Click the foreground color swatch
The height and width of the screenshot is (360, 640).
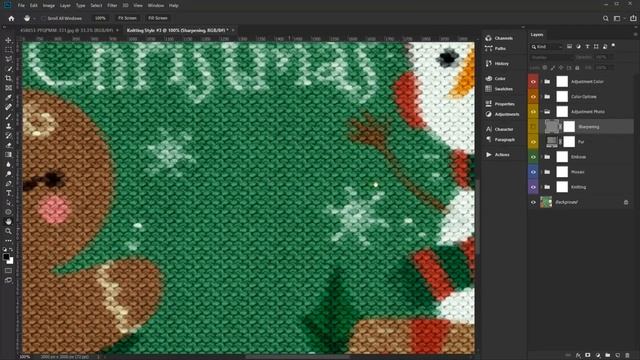[6, 257]
